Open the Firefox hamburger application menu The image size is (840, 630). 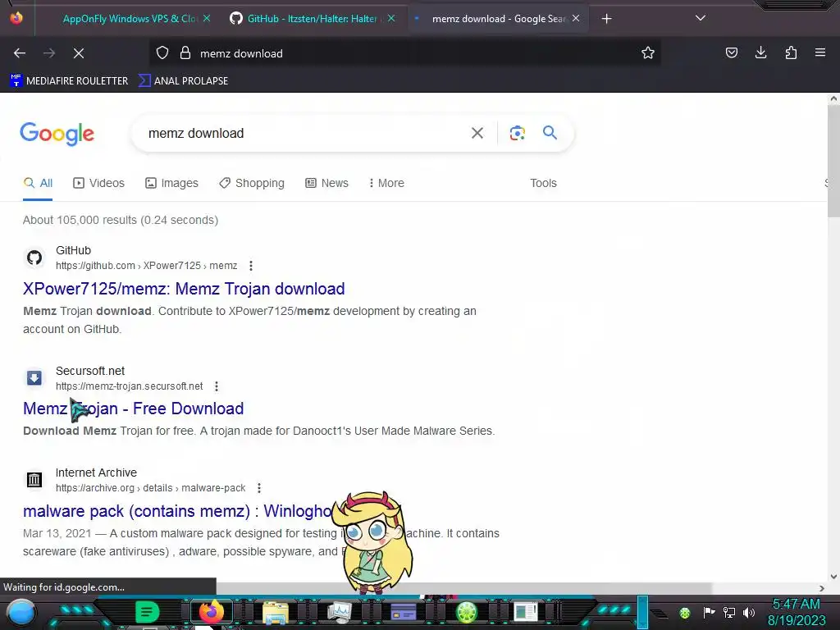[820, 52]
